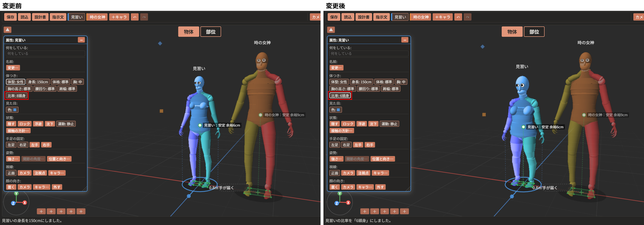Open the 比率: 8頭身 option in 変更前
The height and width of the screenshot is (225, 644).
point(17,96)
